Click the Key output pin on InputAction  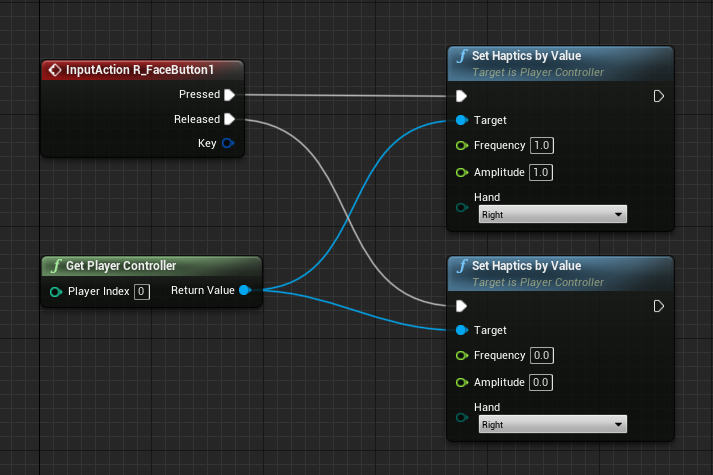228,143
